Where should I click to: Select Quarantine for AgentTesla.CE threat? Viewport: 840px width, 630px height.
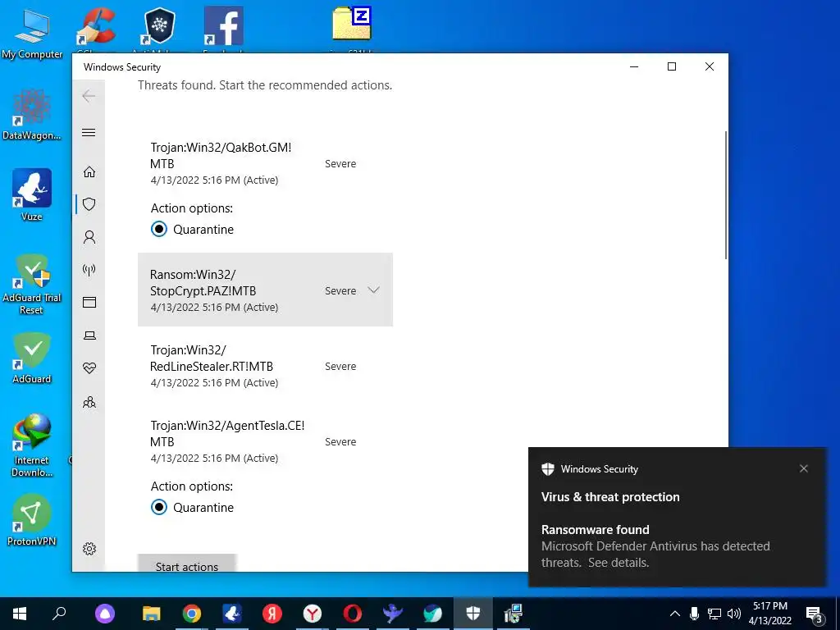(x=159, y=507)
